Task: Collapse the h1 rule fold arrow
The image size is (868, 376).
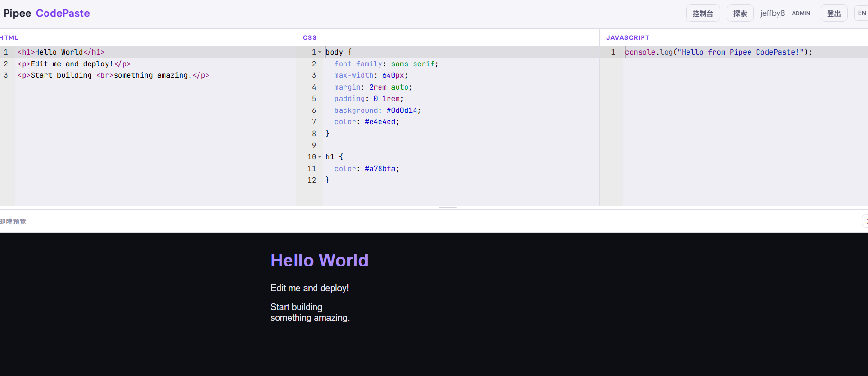Action: pos(320,157)
